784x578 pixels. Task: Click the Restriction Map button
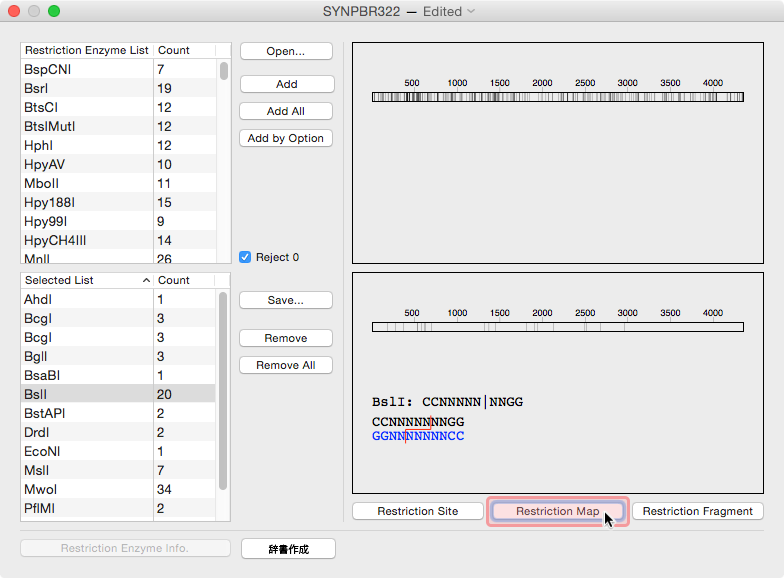pyautogui.click(x=557, y=511)
